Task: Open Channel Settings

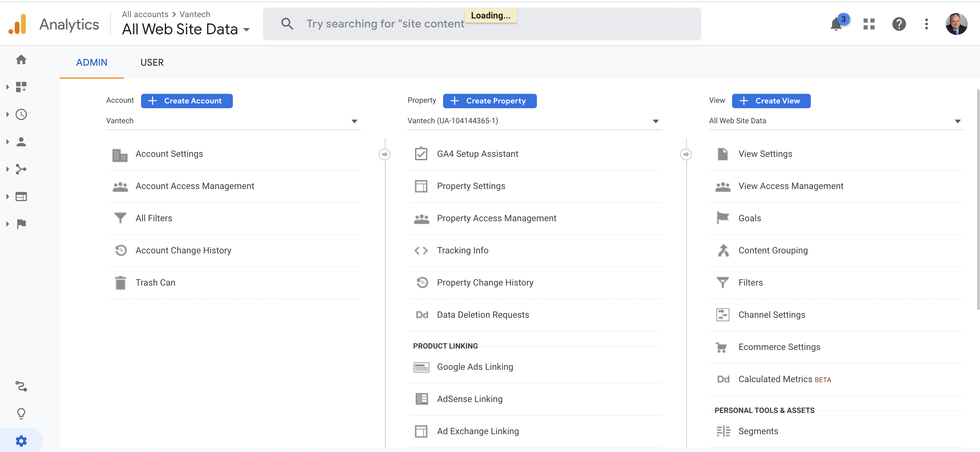Action: point(837,315)
